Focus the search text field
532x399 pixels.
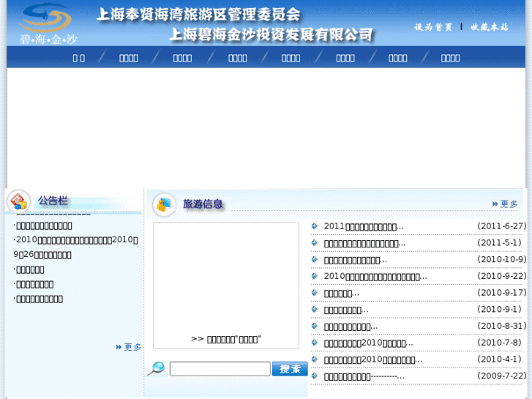pyautogui.click(x=220, y=369)
